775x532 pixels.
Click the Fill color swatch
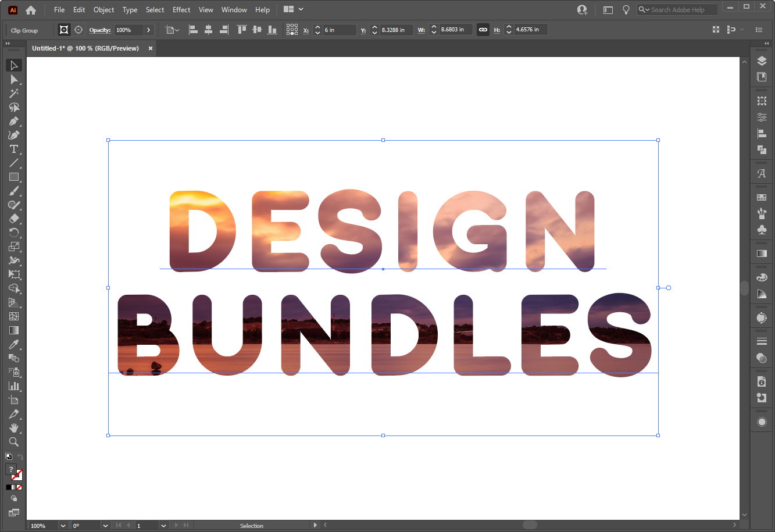[11, 470]
